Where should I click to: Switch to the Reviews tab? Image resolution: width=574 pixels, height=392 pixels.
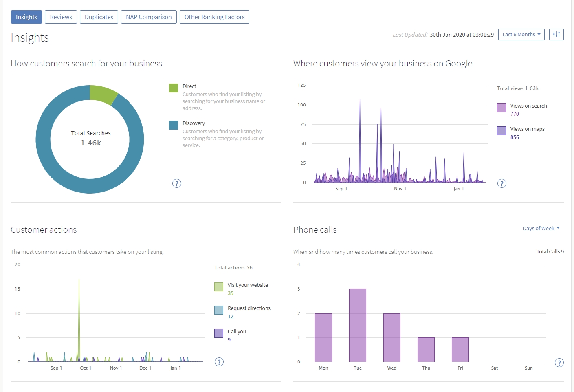click(61, 17)
